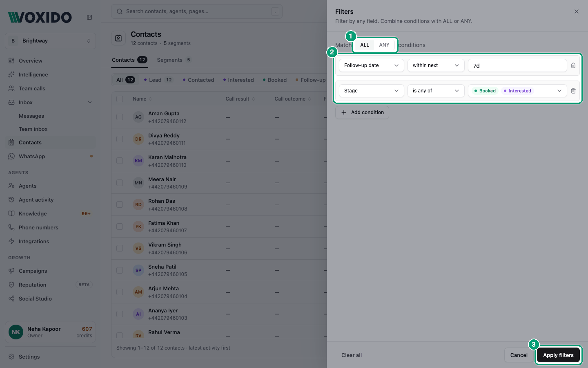Open WhatsApp section

point(51,156)
